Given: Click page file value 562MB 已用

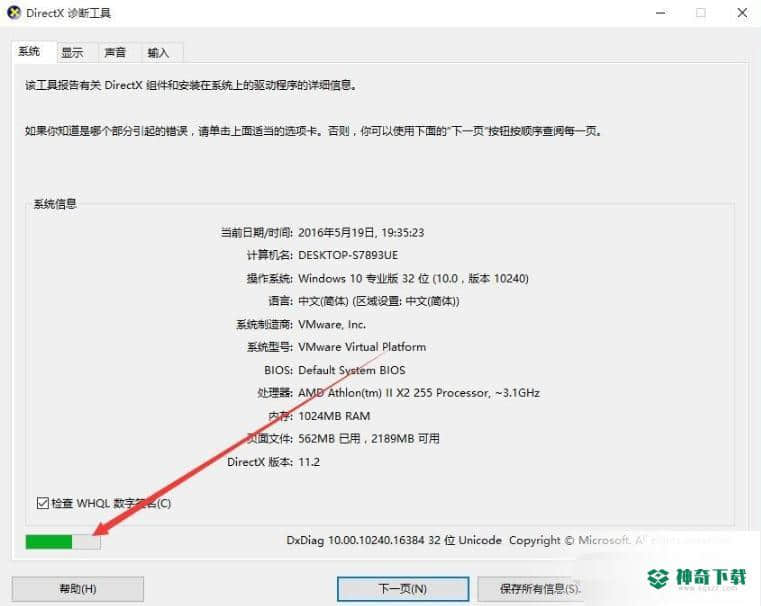Looking at the screenshot, I should pos(329,439).
